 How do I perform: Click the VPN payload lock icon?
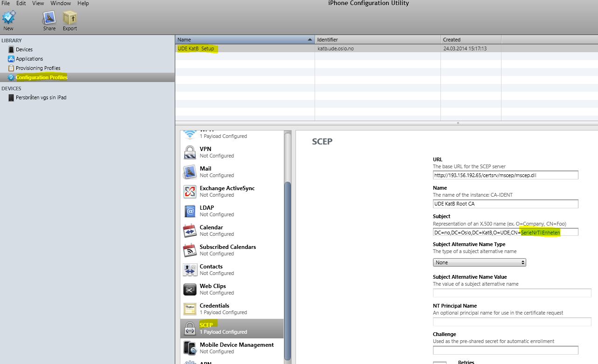tap(190, 152)
